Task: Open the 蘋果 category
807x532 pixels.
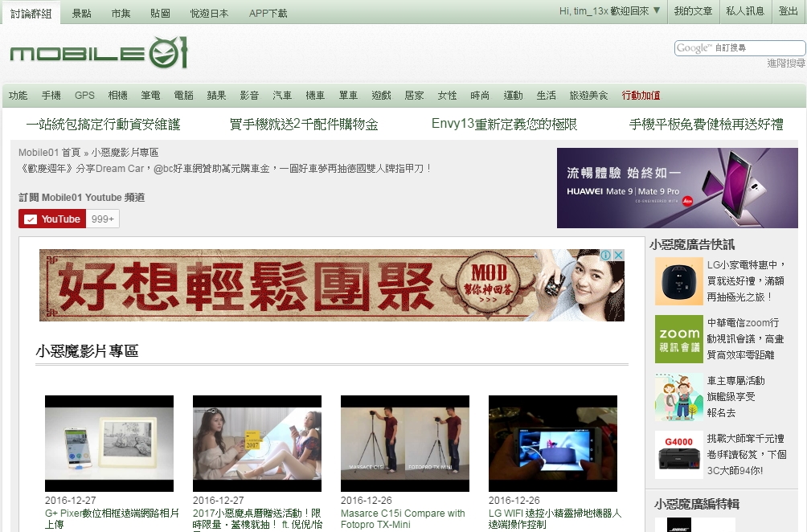Action: pos(217,95)
